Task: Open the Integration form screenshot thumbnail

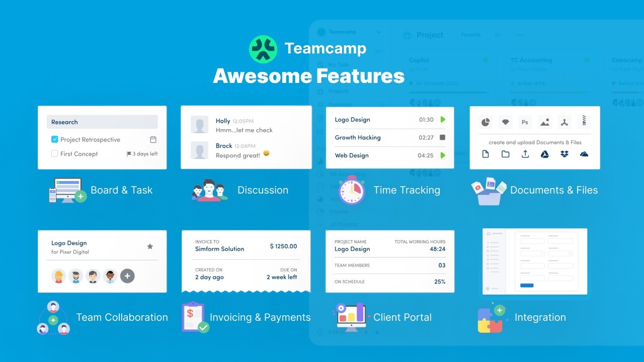Action: [x=535, y=261]
